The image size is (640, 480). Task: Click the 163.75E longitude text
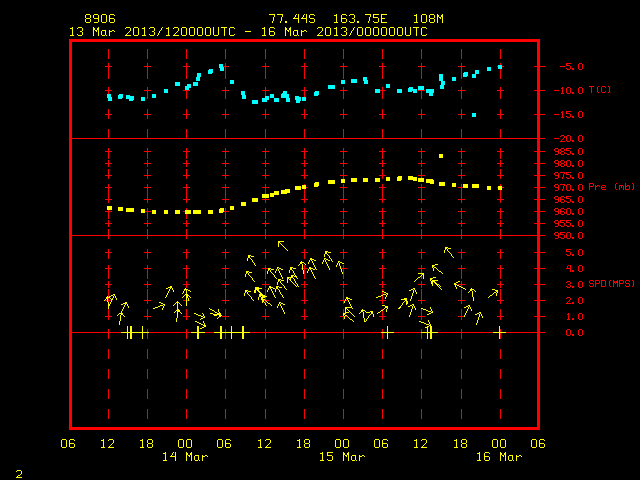pos(360,19)
